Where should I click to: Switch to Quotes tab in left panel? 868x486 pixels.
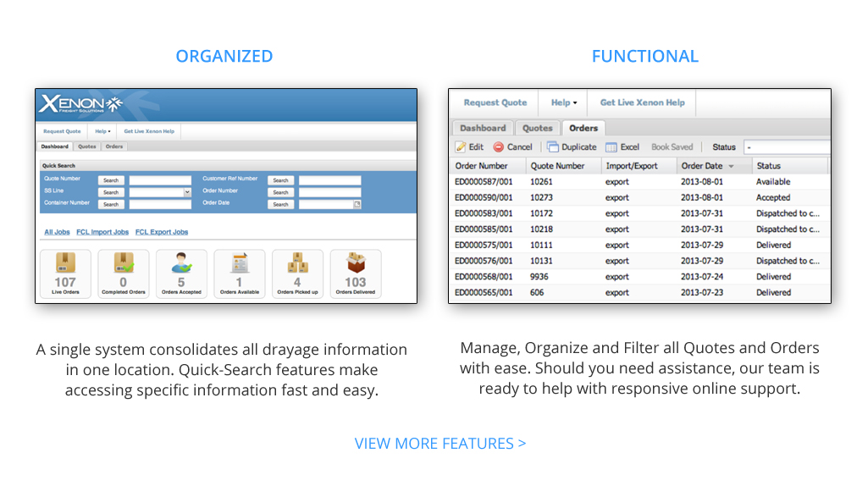click(x=87, y=146)
